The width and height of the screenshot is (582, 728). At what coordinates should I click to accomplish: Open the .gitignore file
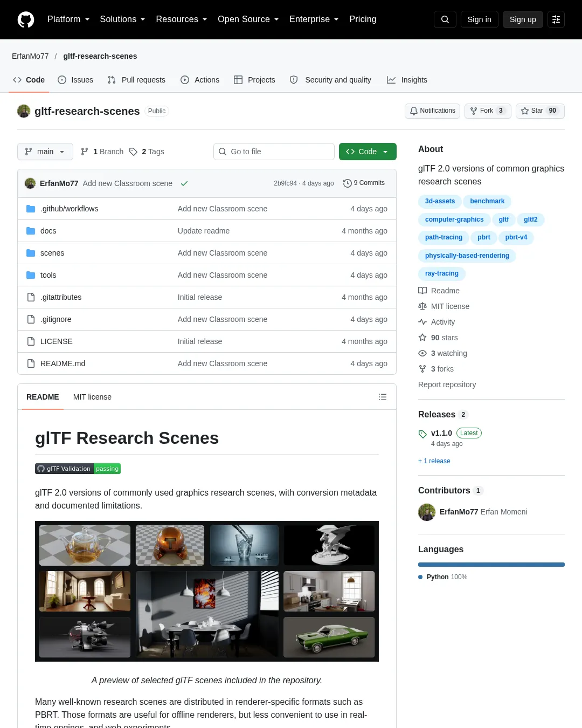click(56, 319)
